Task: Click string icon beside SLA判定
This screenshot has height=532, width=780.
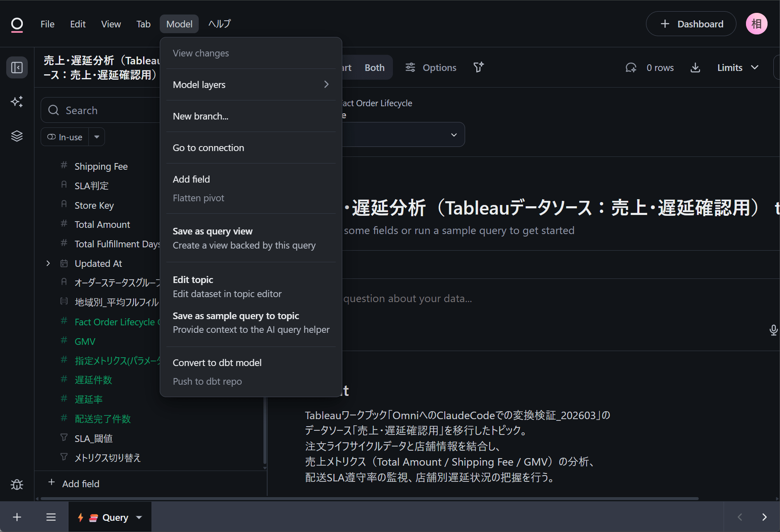Action: [x=64, y=185]
